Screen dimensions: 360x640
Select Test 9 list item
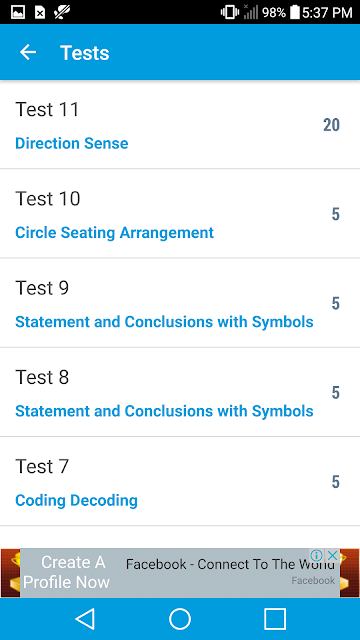pos(180,303)
